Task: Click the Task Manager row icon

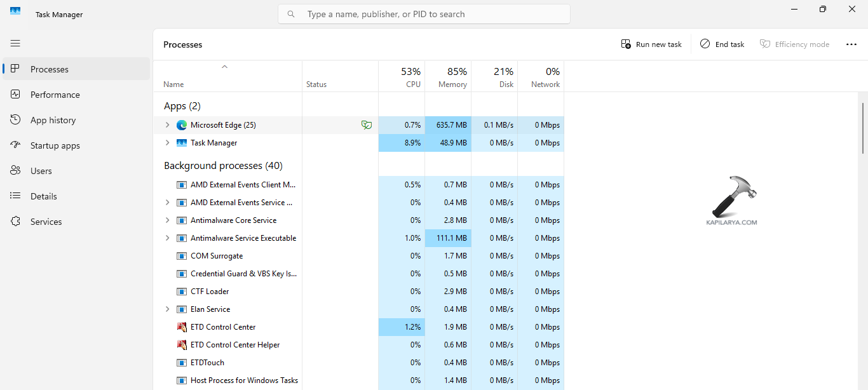Action: 182,143
